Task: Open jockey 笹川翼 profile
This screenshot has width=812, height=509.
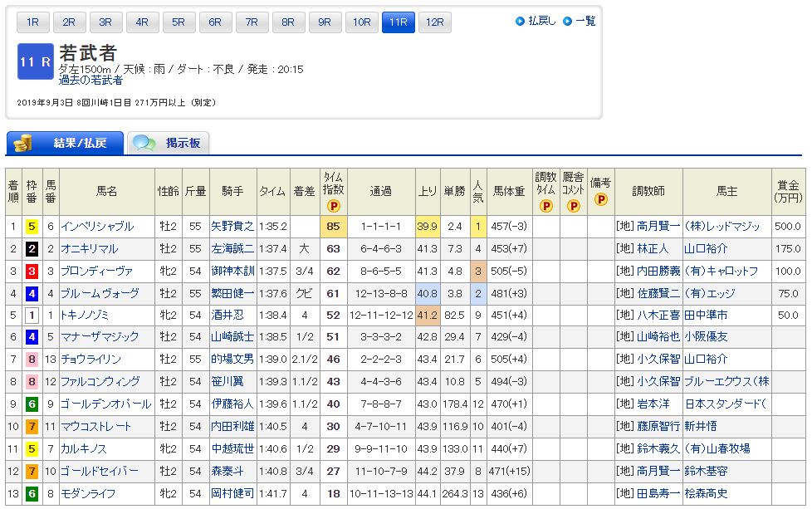Action: (227, 382)
